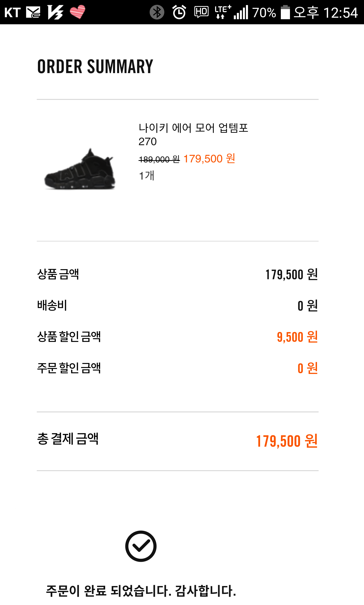Tap the 배송비 shipping fee row label
364x605 pixels.
(x=52, y=305)
